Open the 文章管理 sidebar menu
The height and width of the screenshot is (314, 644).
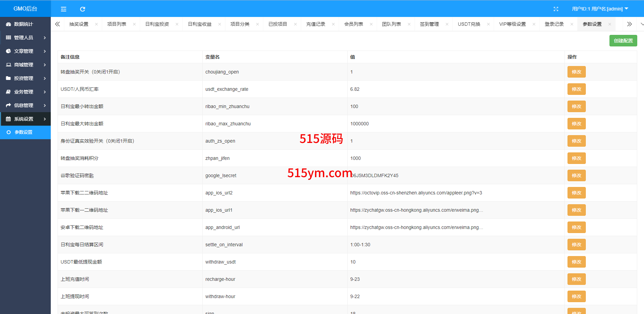tap(25, 51)
